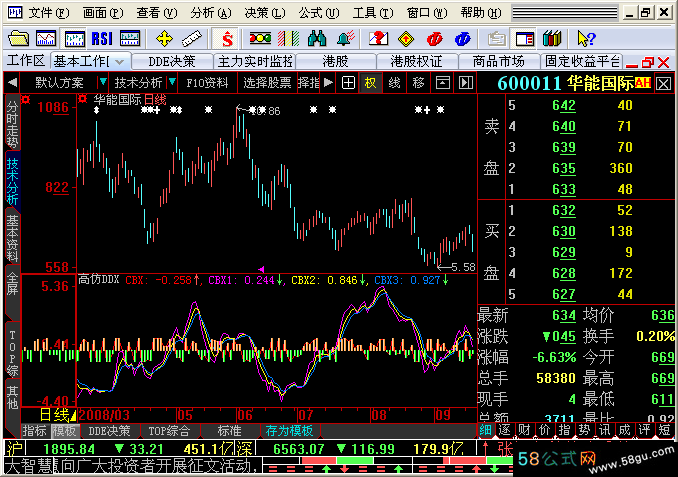Image resolution: width=678 pixels, height=477 pixels.
Task: Open the 公式(U) menu
Action: tap(319, 13)
